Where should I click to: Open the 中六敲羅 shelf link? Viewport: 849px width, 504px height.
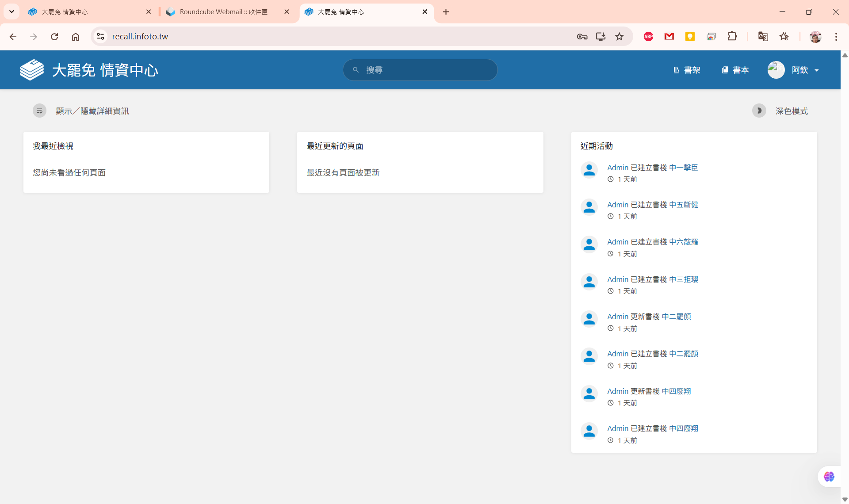(x=683, y=242)
